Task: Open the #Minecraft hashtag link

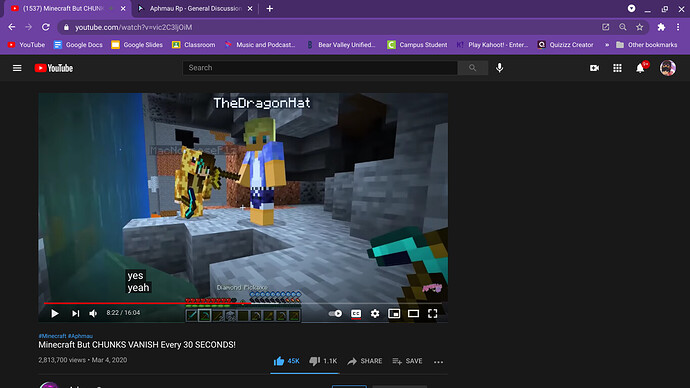Action: point(52,336)
